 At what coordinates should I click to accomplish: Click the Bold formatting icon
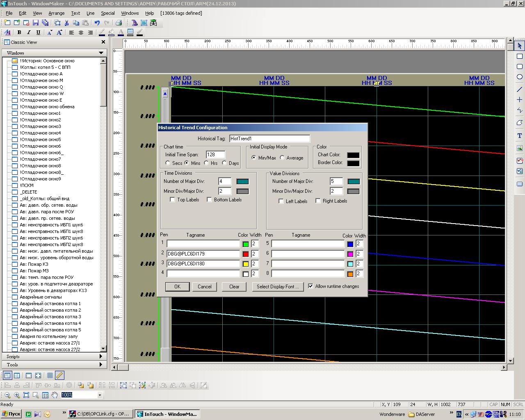(19, 32)
